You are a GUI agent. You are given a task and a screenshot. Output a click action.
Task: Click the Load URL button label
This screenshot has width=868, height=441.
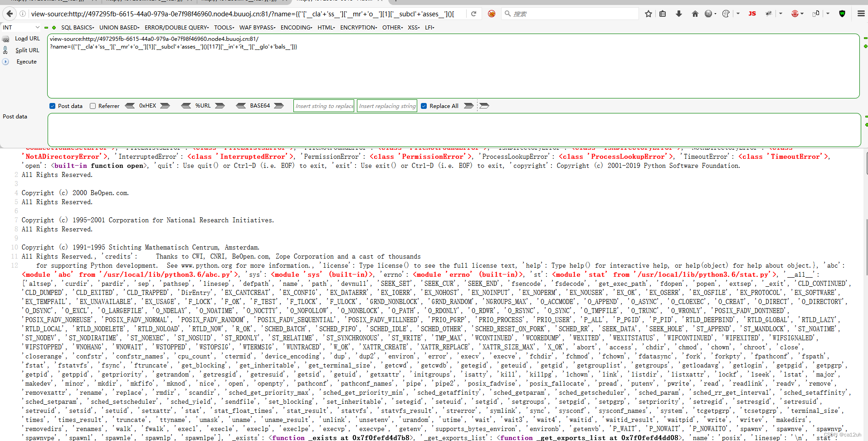tap(27, 39)
